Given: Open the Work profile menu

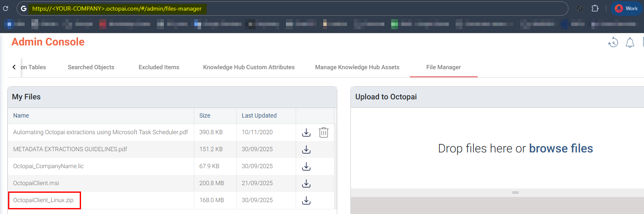Looking at the screenshot, I should click(626, 8).
